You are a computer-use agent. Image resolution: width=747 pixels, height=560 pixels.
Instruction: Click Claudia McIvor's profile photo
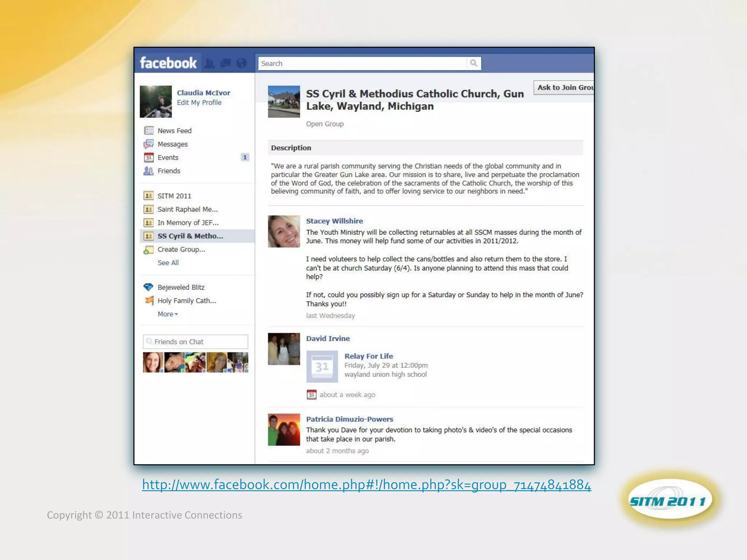[x=156, y=101]
